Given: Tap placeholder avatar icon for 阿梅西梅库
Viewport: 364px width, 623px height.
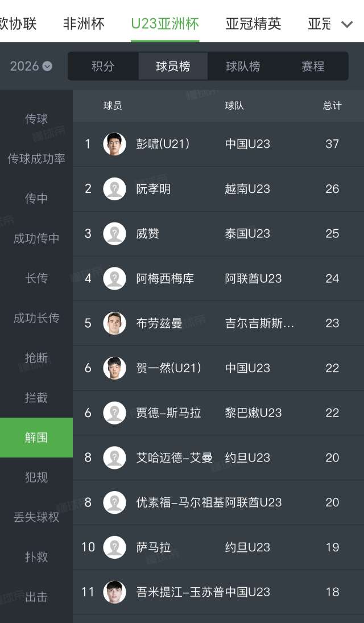Looking at the screenshot, I should [114, 278].
